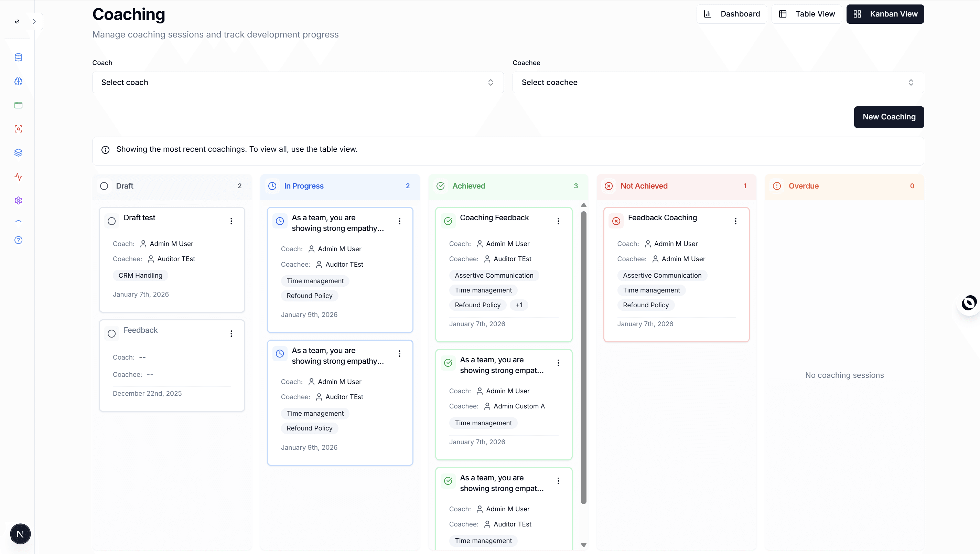
Task: Switch to Table View
Action: [x=807, y=14]
